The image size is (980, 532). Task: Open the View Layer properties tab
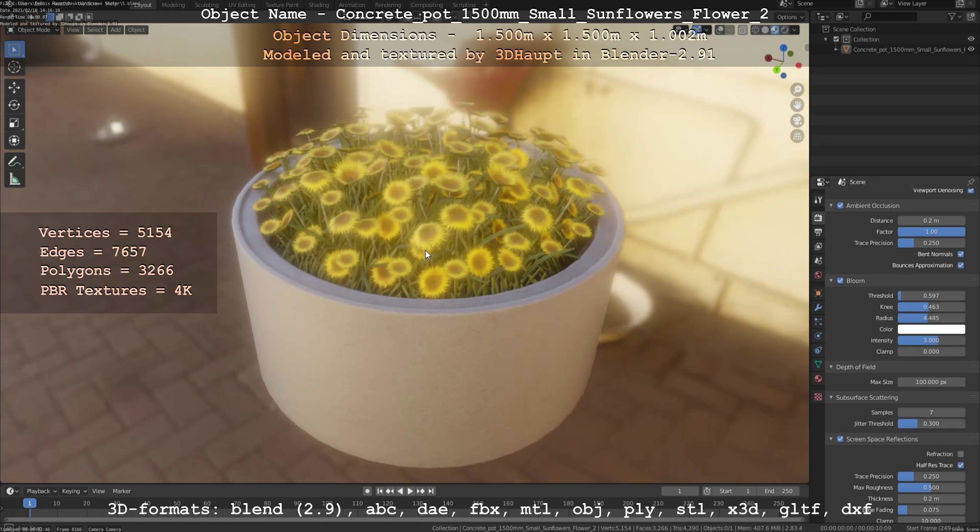pos(818,246)
